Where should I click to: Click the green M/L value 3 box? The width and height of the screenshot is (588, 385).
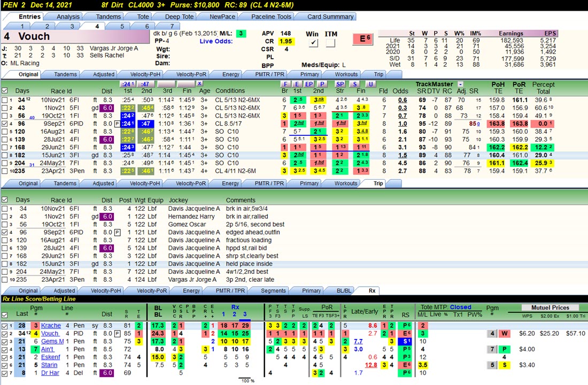coord(241,33)
